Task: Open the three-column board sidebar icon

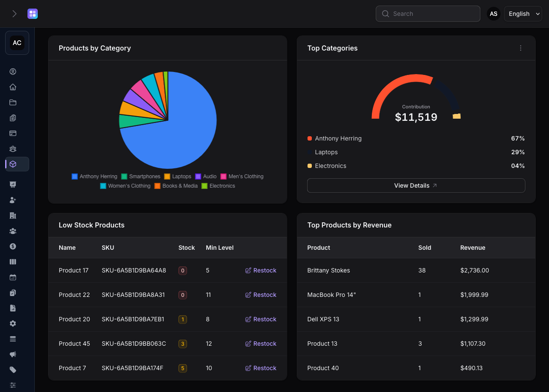Action: [13, 262]
